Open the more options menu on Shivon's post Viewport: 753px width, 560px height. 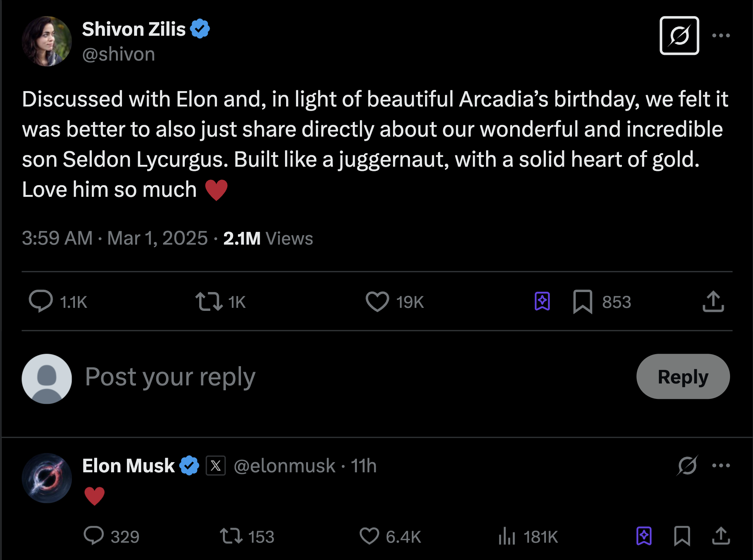click(721, 36)
